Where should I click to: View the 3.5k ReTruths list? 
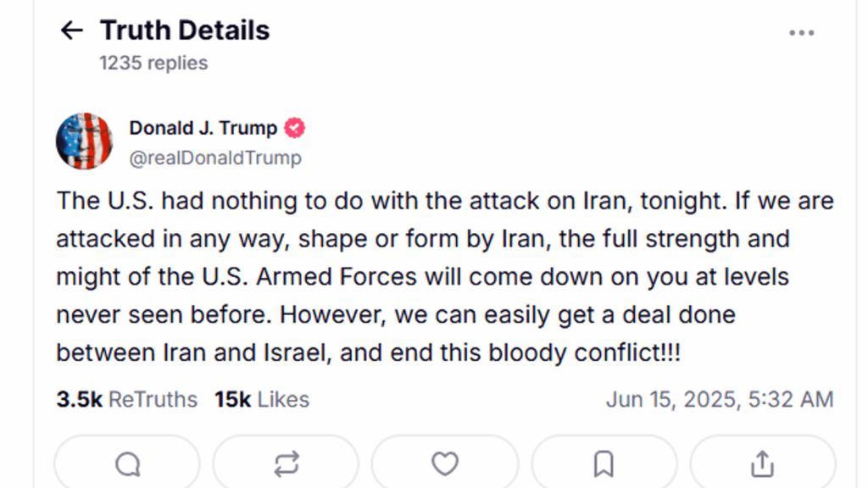coord(126,399)
